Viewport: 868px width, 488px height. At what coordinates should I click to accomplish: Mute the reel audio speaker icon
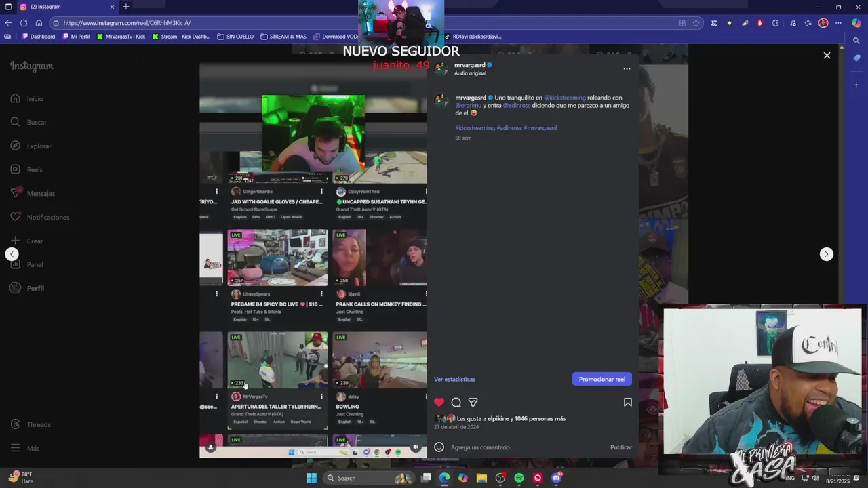[416, 447]
